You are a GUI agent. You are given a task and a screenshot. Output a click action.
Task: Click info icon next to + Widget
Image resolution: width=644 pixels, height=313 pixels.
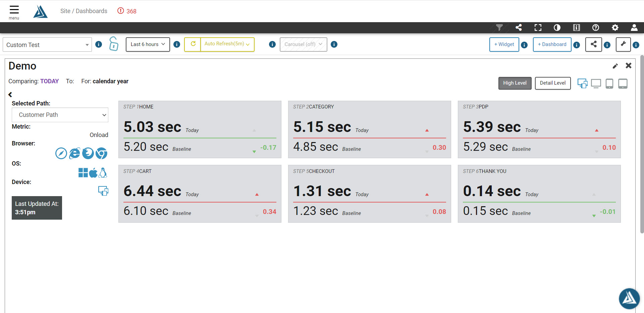524,45
